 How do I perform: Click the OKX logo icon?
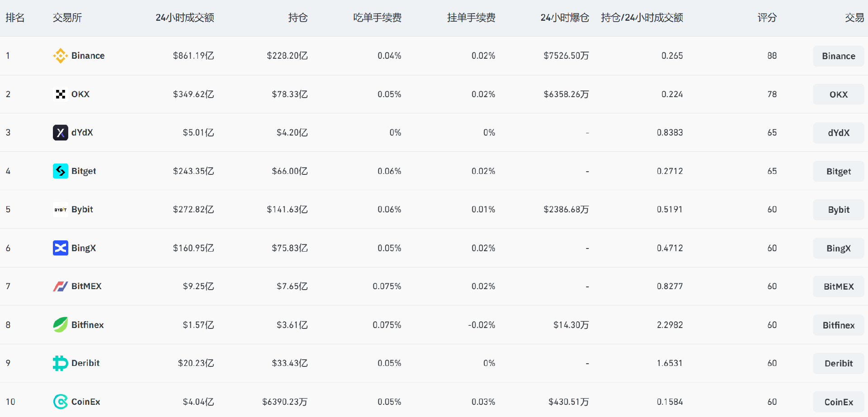tap(60, 94)
